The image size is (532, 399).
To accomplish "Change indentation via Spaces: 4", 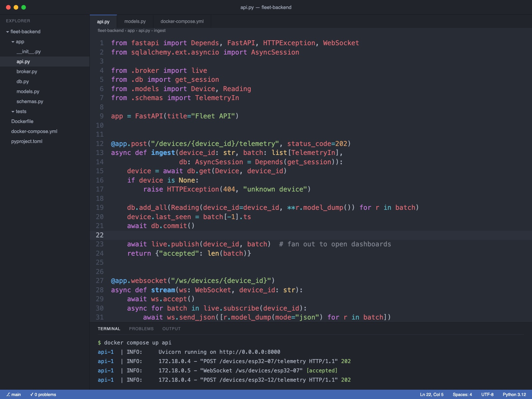I will click(462, 395).
